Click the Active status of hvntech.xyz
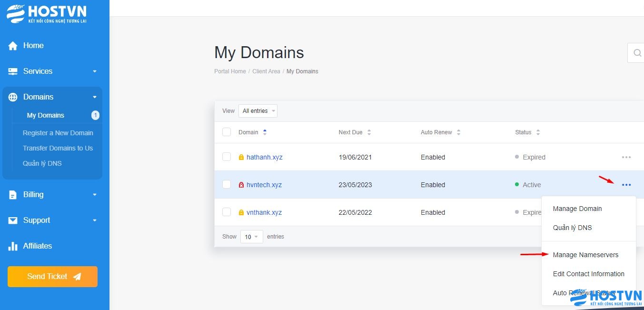The height and width of the screenshot is (310, 644). pos(528,185)
